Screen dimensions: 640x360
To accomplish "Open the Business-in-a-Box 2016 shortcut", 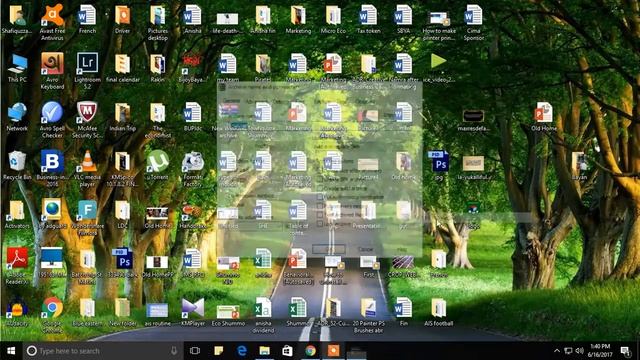I will [52, 169].
